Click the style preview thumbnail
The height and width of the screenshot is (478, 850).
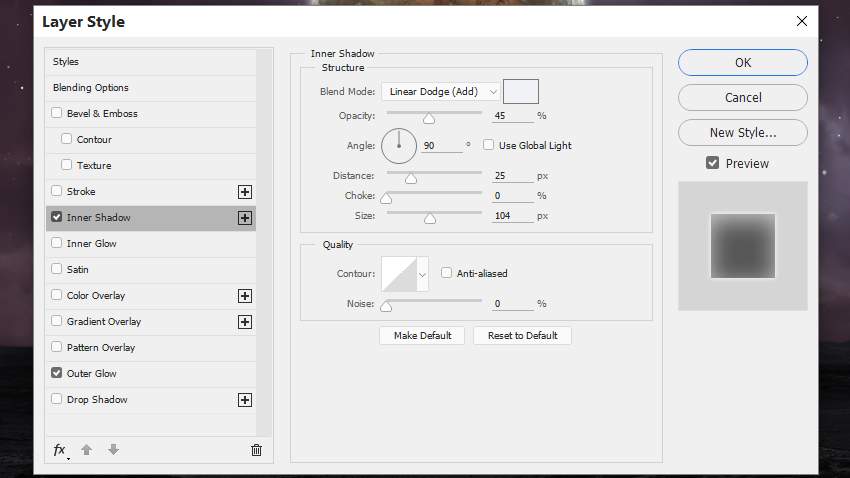(x=743, y=246)
